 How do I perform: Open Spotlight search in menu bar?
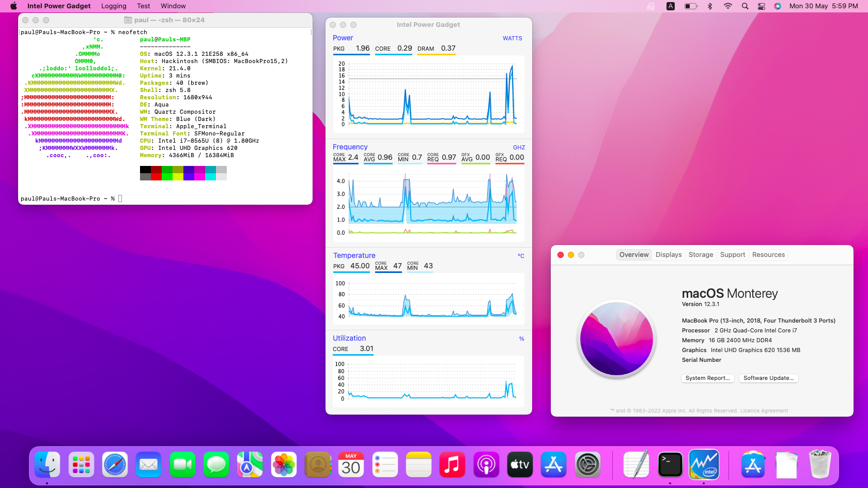click(745, 6)
